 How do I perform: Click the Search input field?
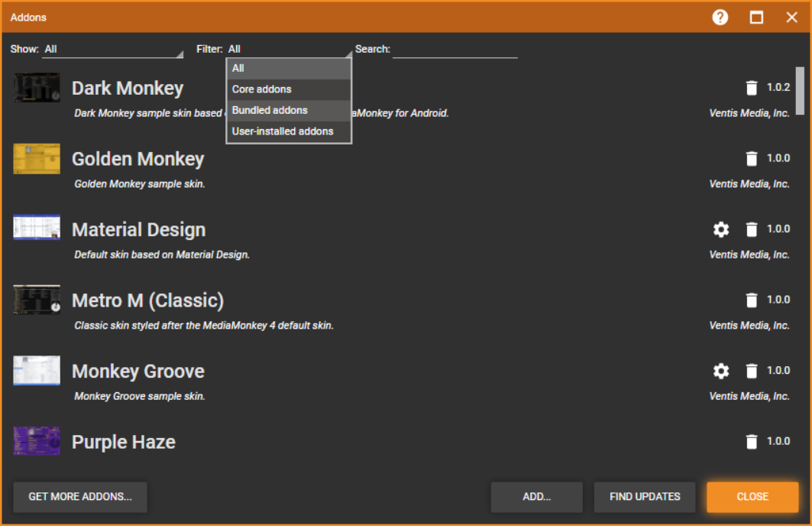(x=455, y=49)
